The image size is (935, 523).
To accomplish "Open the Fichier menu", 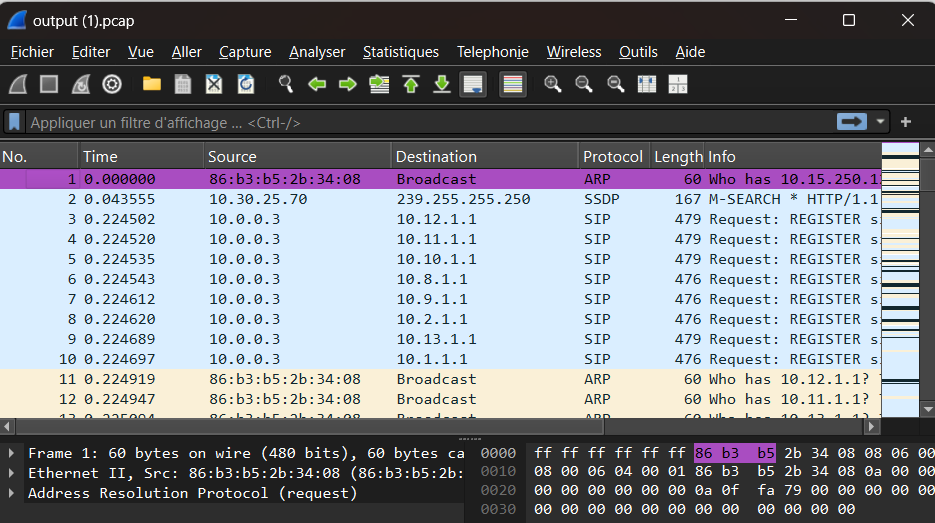I will pos(32,52).
